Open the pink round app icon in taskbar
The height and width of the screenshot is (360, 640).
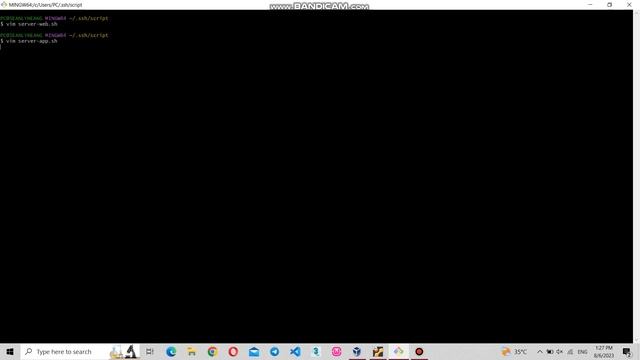(x=336, y=351)
